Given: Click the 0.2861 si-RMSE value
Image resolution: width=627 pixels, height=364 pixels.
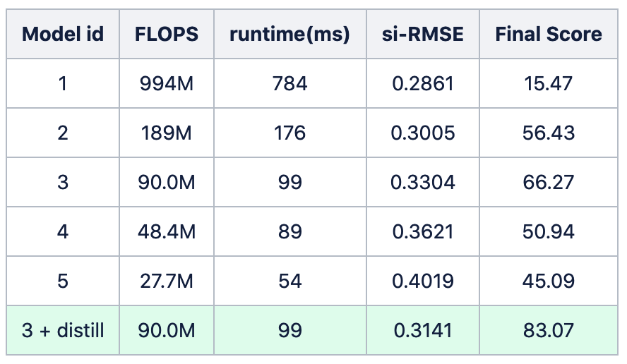Looking at the screenshot, I should click(423, 83).
